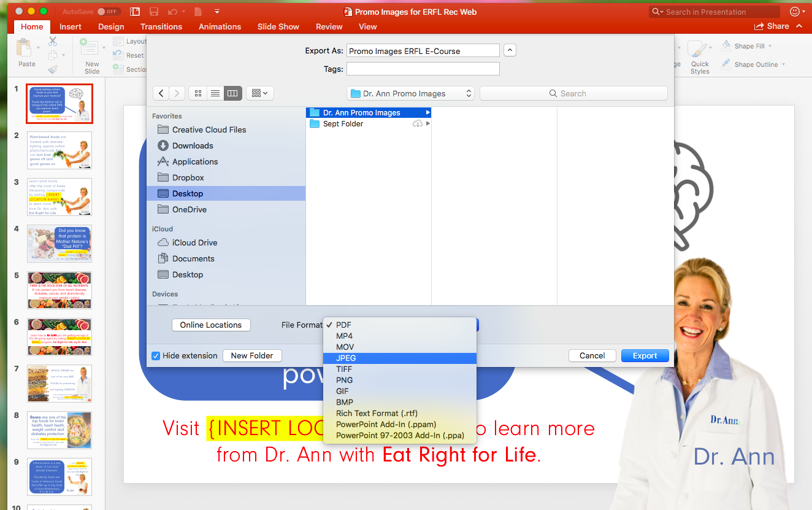Open the Paste options dropdown arrow
The width and height of the screenshot is (812, 510).
(x=39, y=48)
